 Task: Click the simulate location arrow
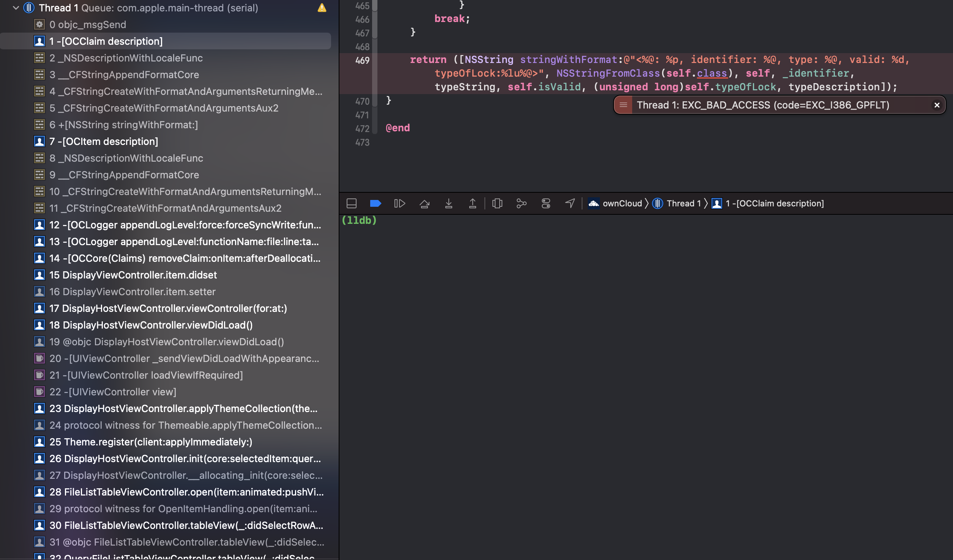click(570, 204)
